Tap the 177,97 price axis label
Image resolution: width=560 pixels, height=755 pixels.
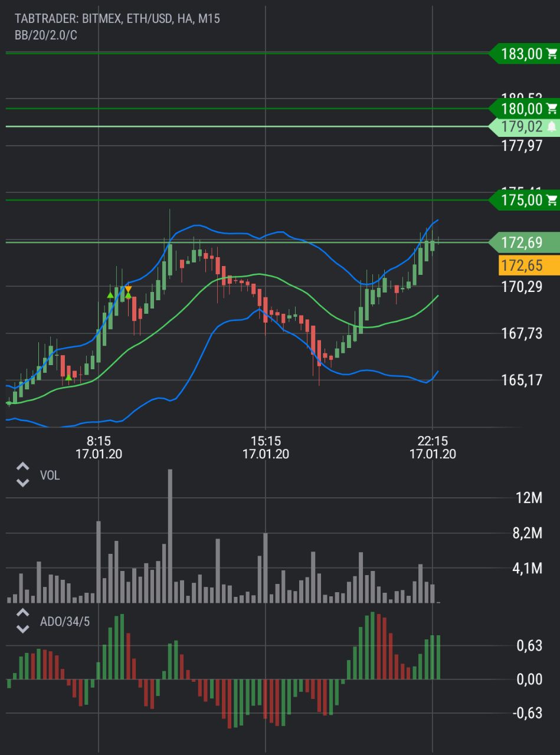pos(522,146)
